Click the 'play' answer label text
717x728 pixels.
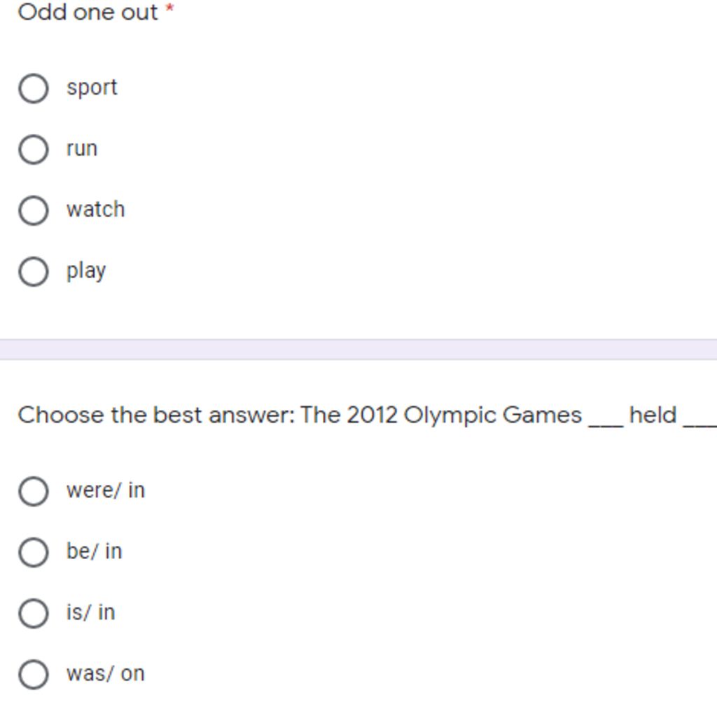(x=86, y=271)
